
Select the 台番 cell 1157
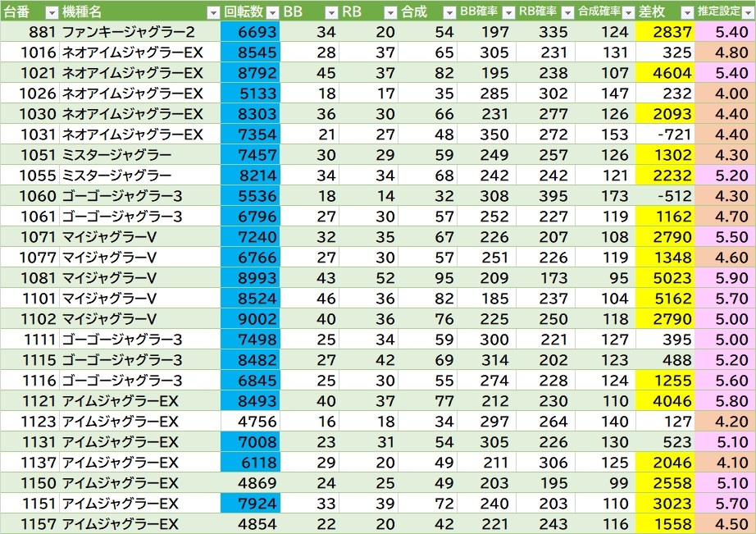tap(30, 524)
